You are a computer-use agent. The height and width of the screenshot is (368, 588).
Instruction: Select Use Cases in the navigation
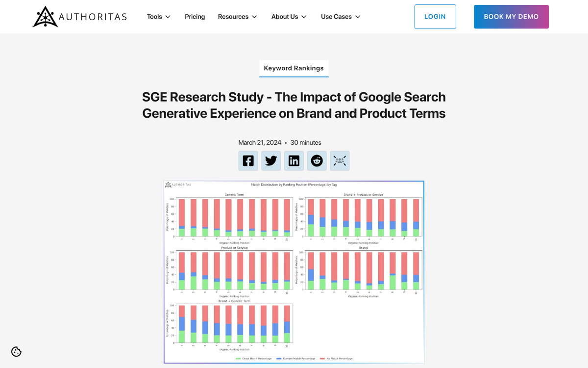(x=337, y=16)
